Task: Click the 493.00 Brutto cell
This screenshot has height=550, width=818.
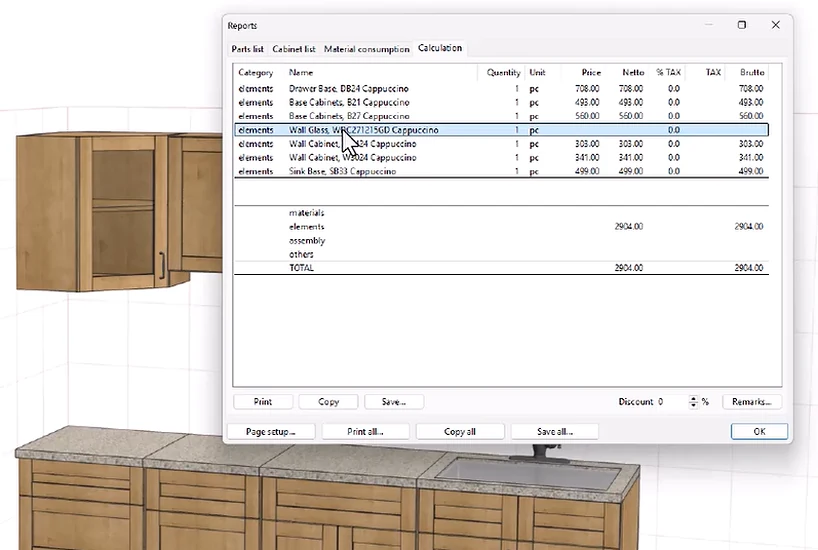Action: coord(751,102)
